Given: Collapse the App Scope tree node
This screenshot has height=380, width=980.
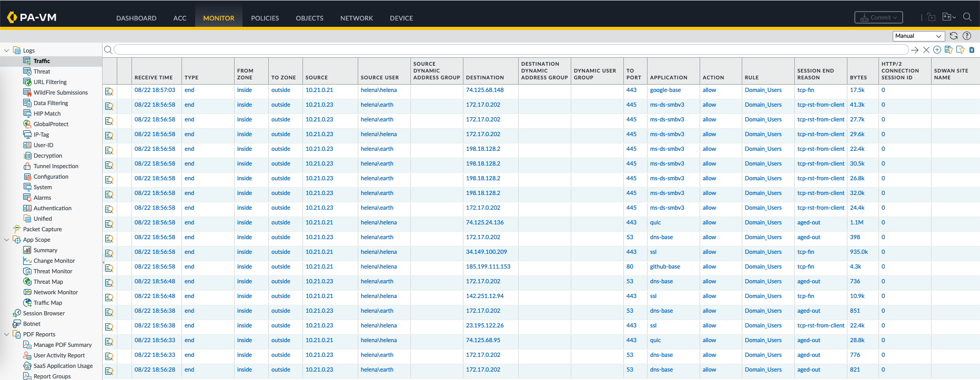Looking at the screenshot, I should click(x=6, y=240).
